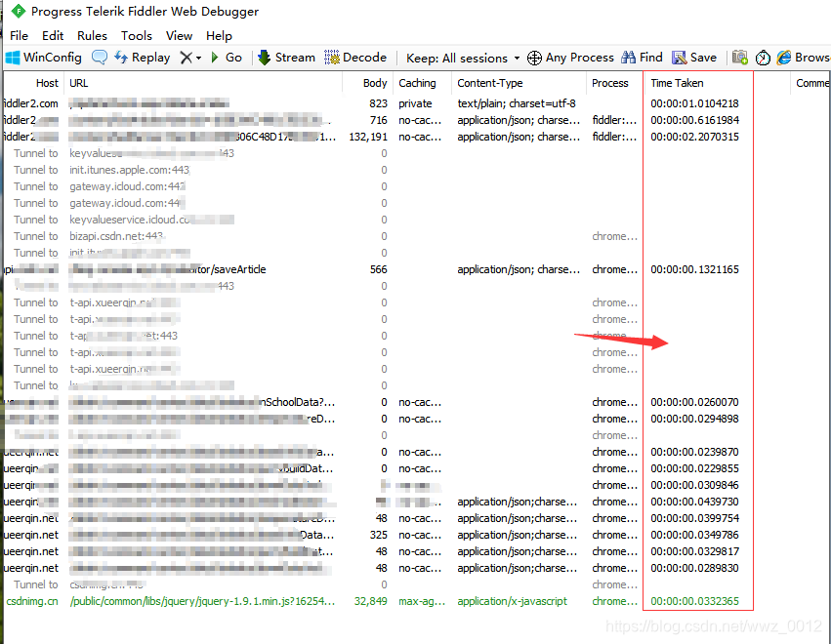The width and height of the screenshot is (831, 644).
Task: Click the Go resume button
Action: pos(227,58)
